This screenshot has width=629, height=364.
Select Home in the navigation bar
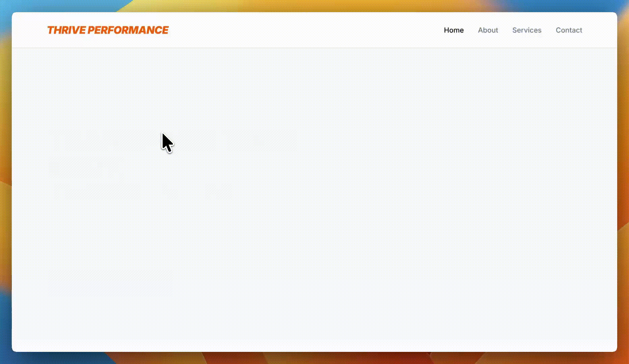click(x=454, y=30)
